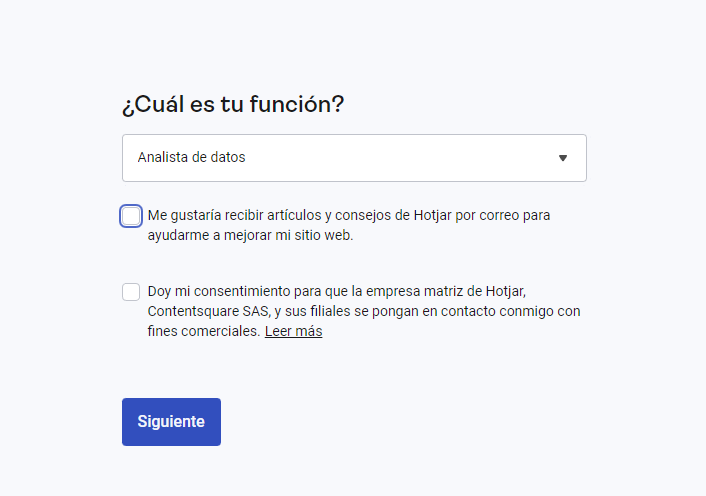This screenshot has height=496, width=706.
Task: Click the word 'Hotjar' in newsletter label
Action: click(x=432, y=215)
